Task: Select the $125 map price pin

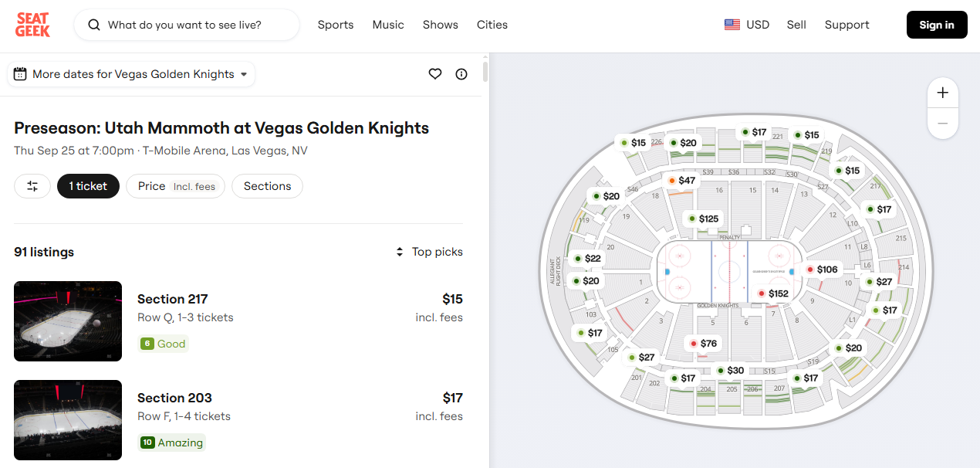Action: tap(703, 219)
